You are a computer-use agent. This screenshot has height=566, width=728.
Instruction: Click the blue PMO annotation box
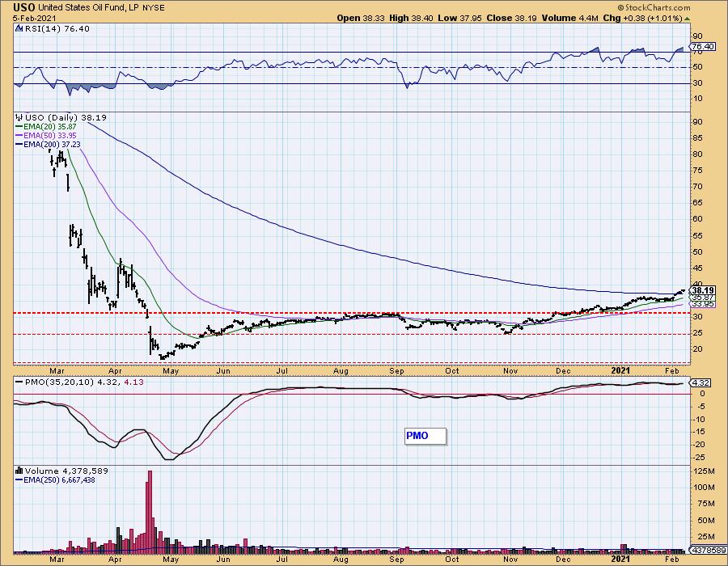coord(425,436)
